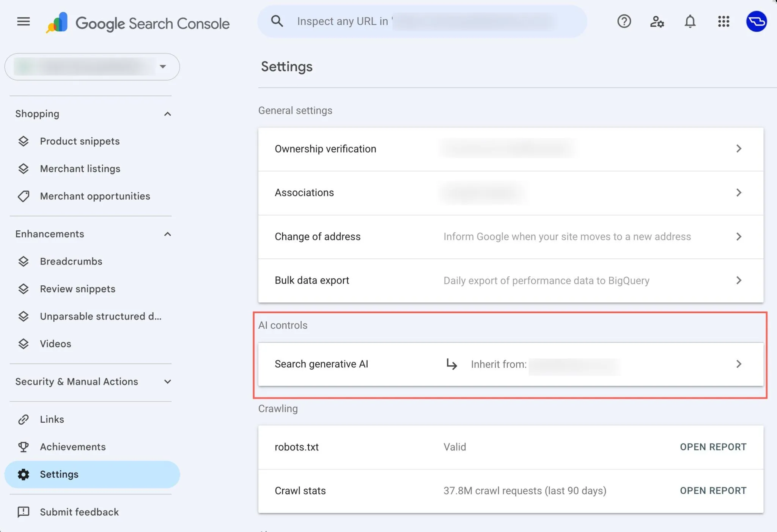
Task: Click 'Daily export of performance data' text
Action: point(546,280)
